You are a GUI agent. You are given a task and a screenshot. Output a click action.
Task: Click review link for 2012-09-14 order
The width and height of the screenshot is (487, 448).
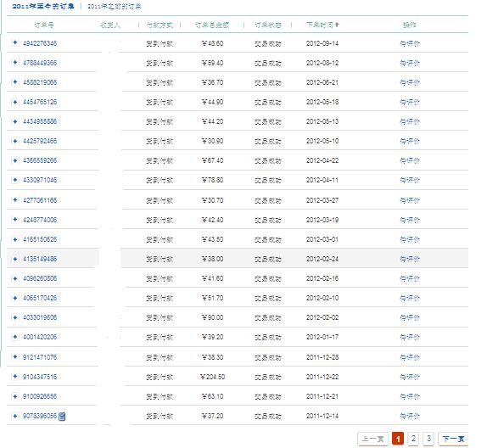(x=410, y=43)
